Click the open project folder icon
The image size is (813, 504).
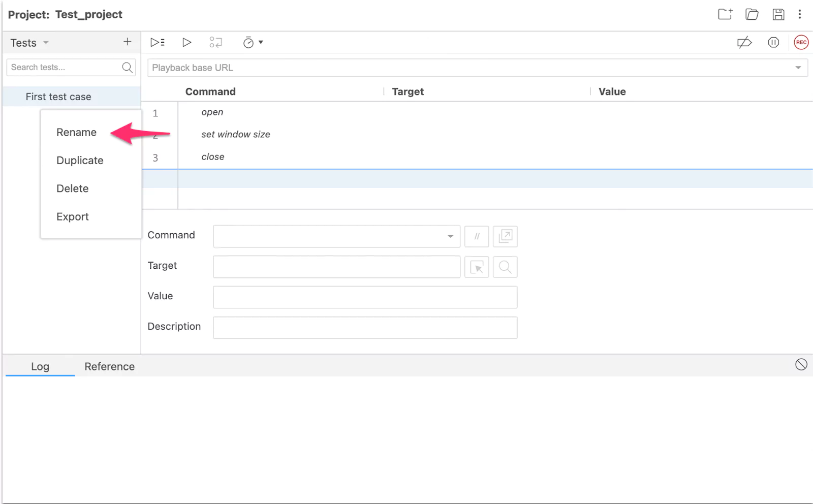752,14
